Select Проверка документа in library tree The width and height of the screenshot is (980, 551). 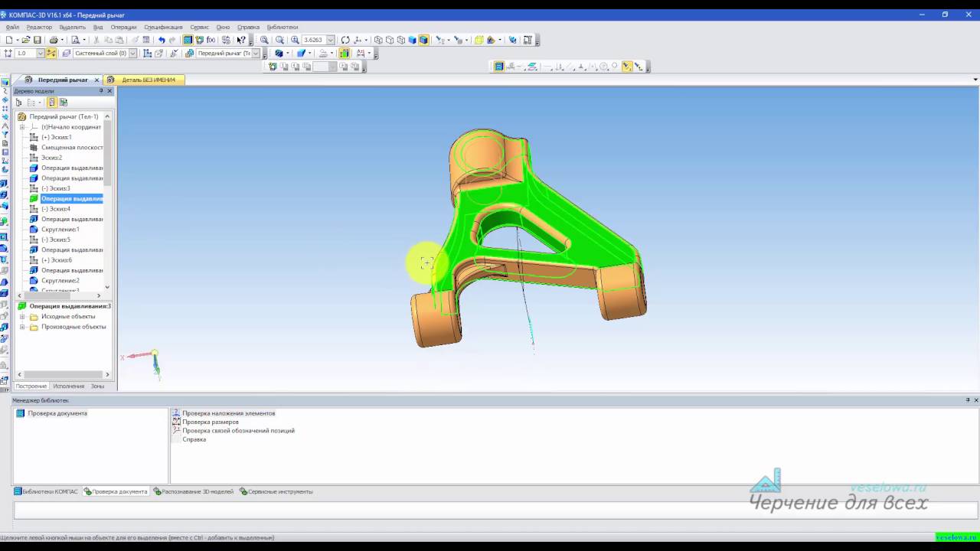click(x=57, y=413)
